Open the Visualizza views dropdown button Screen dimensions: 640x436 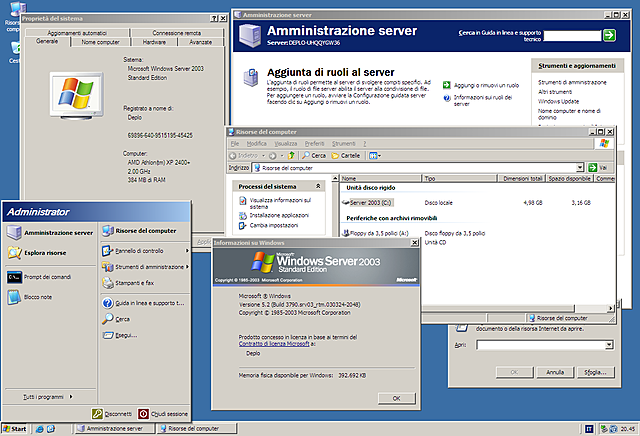click(375, 156)
